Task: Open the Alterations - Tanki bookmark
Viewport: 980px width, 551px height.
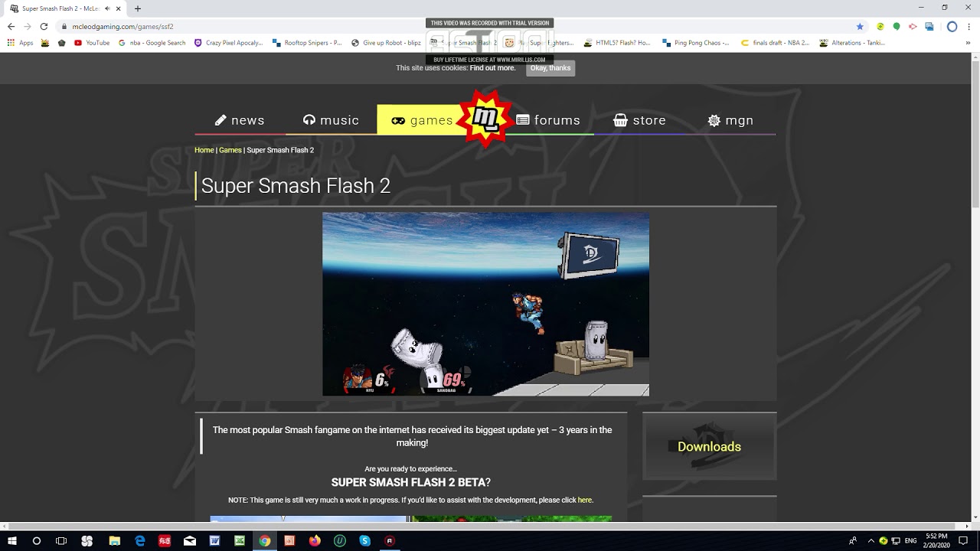Action: pyautogui.click(x=852, y=43)
